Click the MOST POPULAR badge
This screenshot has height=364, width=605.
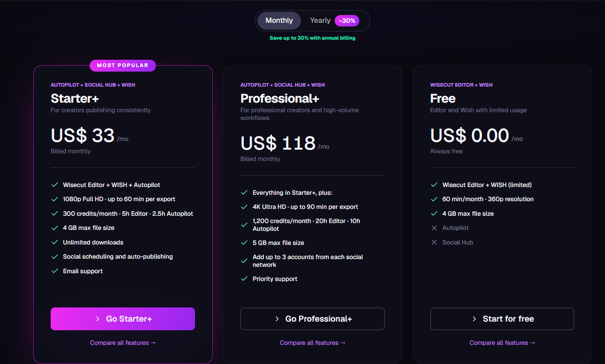point(123,66)
